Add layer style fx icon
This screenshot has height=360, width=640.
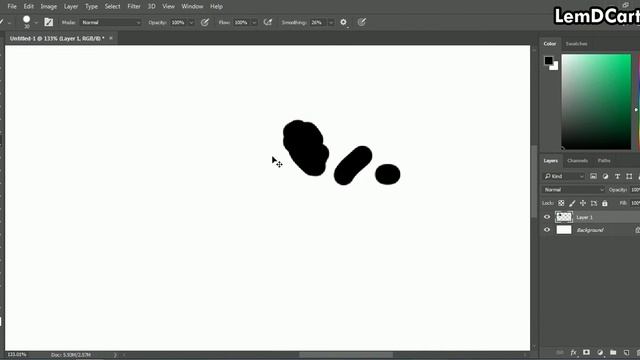tap(573, 352)
